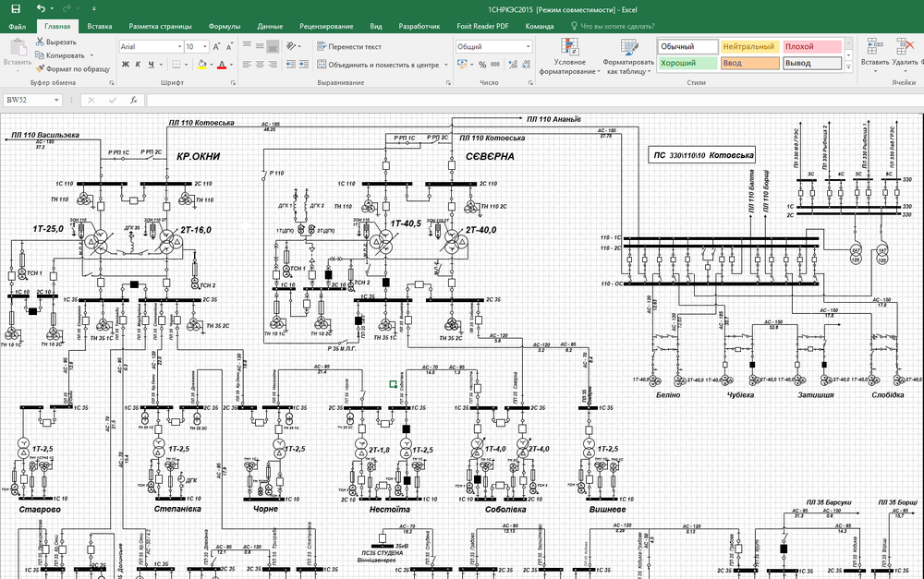Toggle bold (Ж) formatting

[x=125, y=65]
